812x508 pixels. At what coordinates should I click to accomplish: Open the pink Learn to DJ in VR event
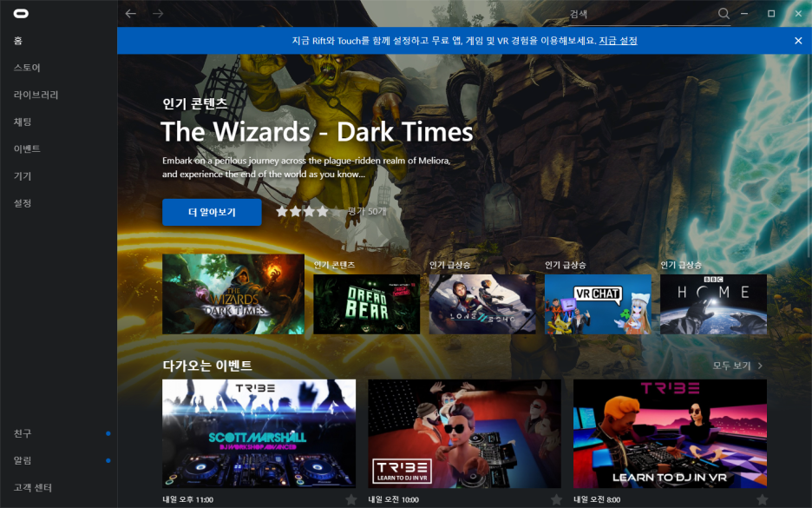pyautogui.click(x=670, y=433)
